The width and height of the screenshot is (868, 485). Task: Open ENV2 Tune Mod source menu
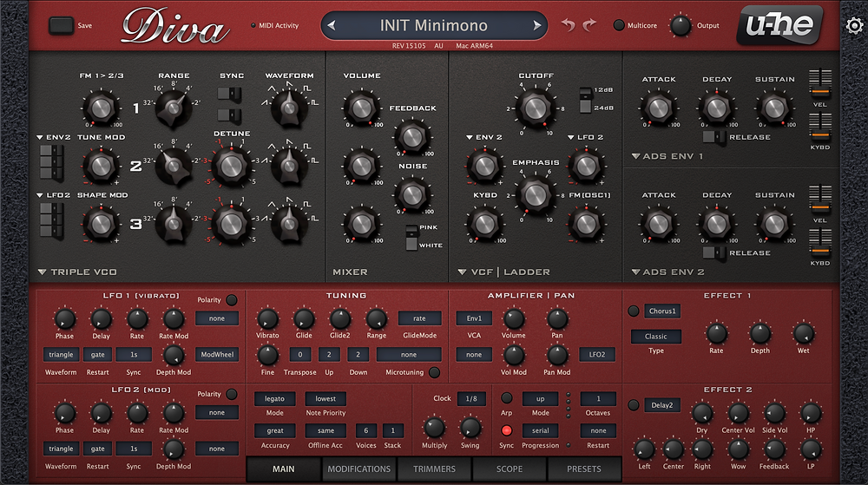coord(54,137)
